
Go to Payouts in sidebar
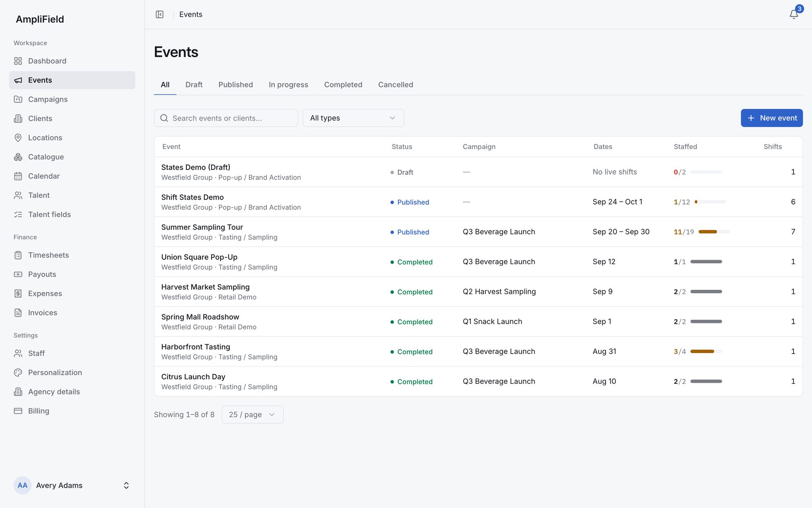72,274
